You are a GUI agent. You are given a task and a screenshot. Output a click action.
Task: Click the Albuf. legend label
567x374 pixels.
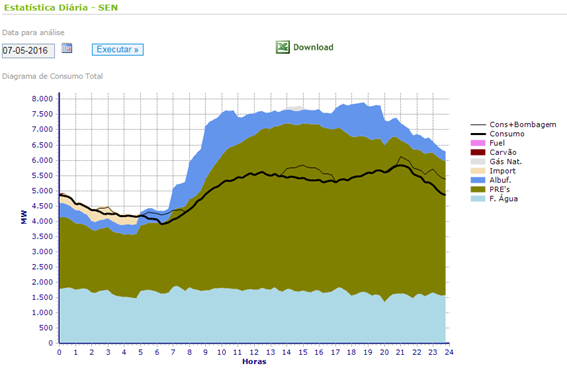[500, 180]
